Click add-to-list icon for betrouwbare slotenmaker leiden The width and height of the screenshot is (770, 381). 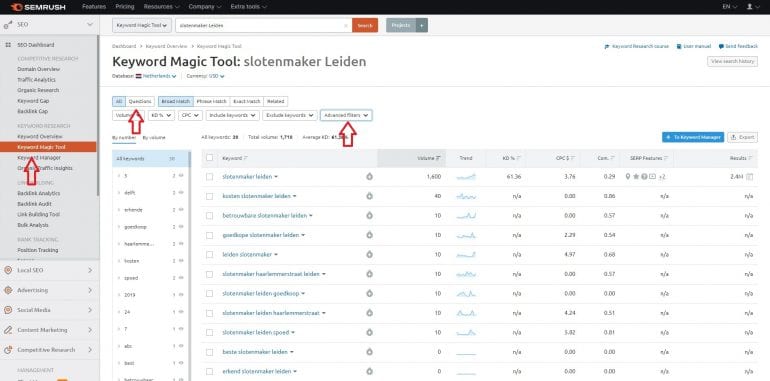pyautogui.click(x=369, y=216)
